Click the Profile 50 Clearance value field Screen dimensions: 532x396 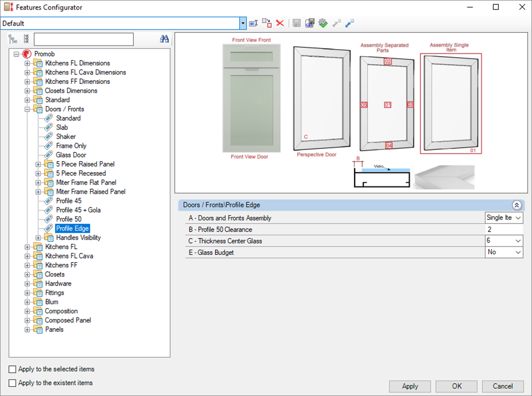click(503, 230)
